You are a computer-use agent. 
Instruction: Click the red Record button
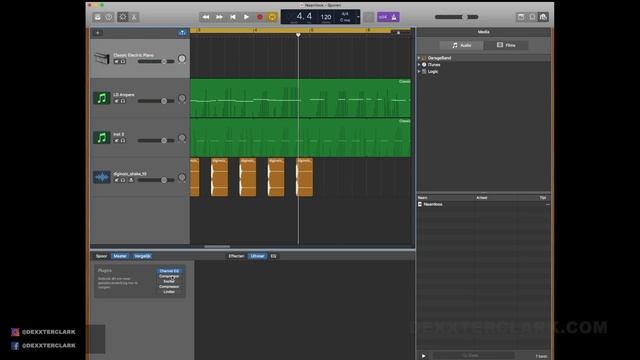tap(260, 17)
